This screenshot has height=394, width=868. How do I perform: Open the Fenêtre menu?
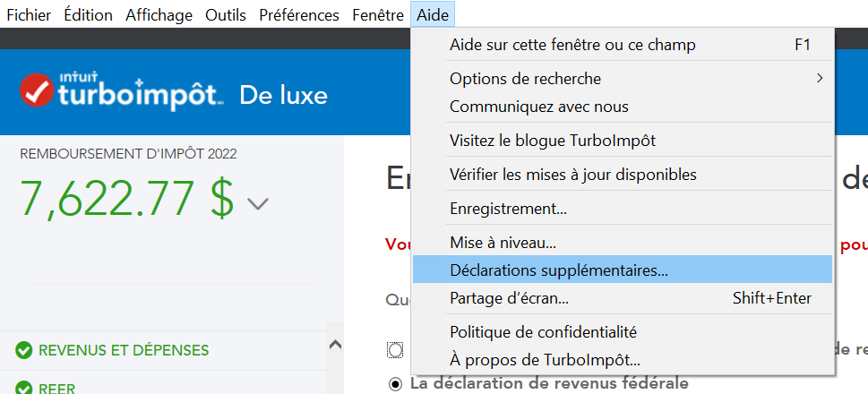(378, 14)
